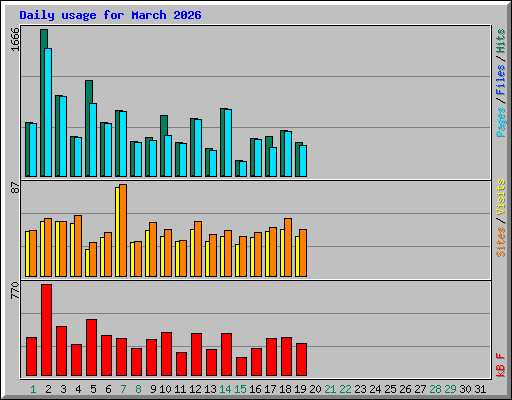The image size is (512, 400).
Task: Click the shortest red KB bar on day 15
Action: pos(242,367)
